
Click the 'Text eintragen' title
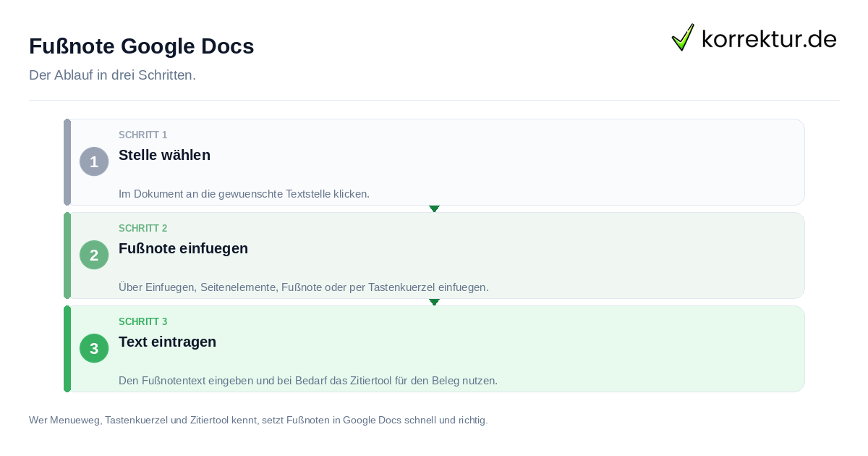(x=167, y=342)
